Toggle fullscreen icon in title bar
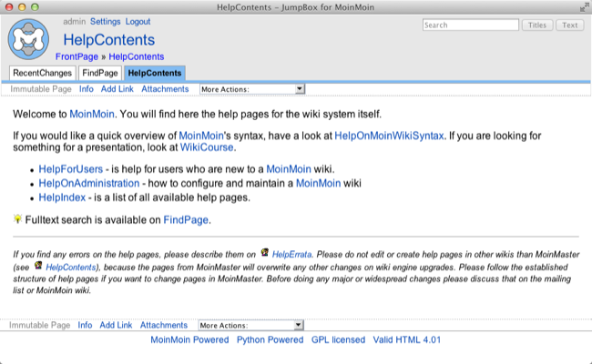This screenshot has height=364, width=592. click(585, 6)
